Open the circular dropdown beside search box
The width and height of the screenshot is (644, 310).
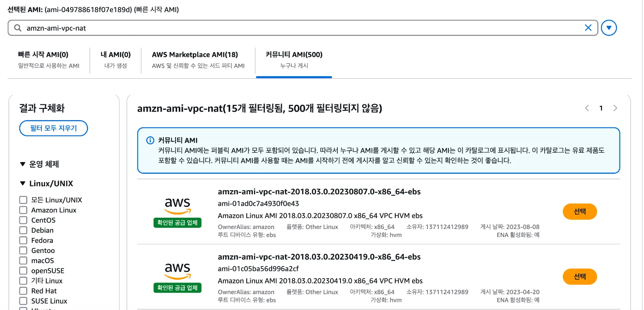609,28
